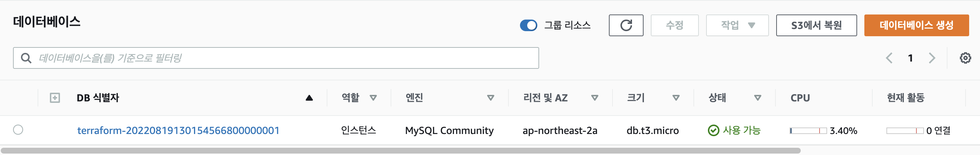Click the expand-all plus icon in header
Screen dimensions: 980x155
pos(55,98)
